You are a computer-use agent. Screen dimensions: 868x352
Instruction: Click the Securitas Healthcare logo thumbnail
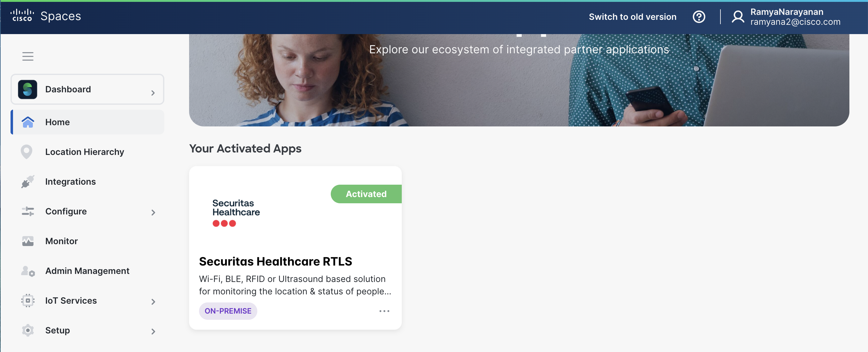(x=236, y=212)
